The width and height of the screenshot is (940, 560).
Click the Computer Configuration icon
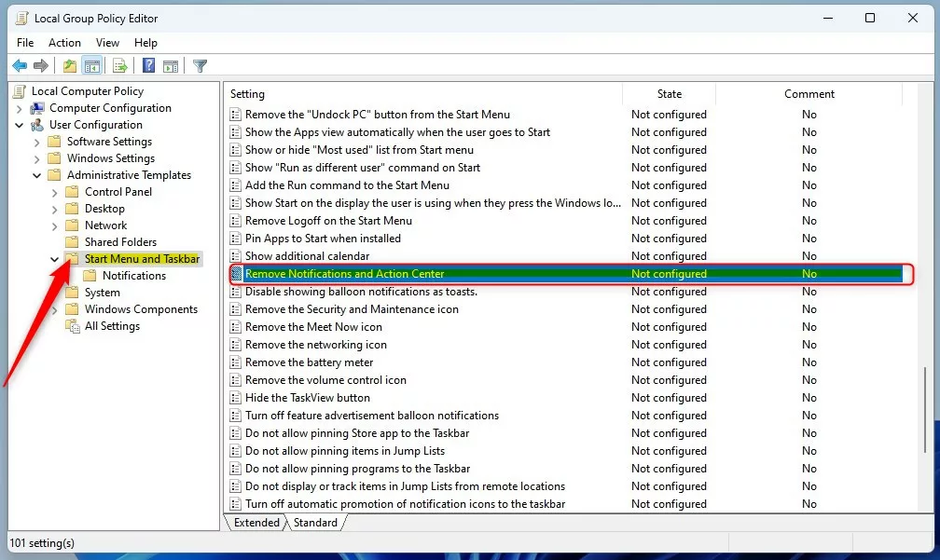coord(37,108)
